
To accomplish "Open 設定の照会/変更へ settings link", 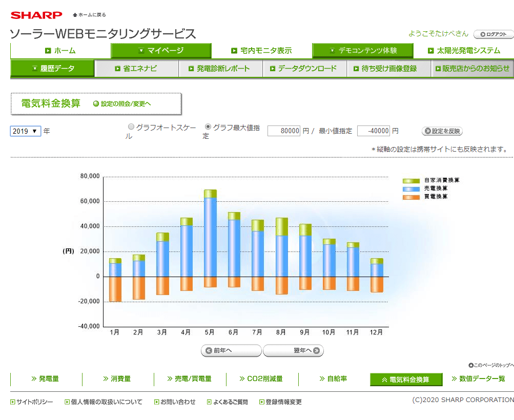I will [126, 104].
